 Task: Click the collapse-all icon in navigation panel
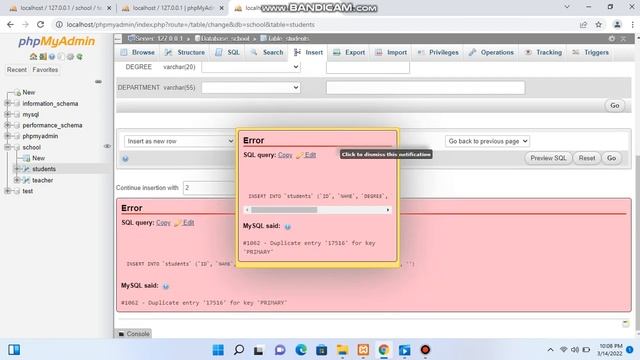click(x=98, y=82)
